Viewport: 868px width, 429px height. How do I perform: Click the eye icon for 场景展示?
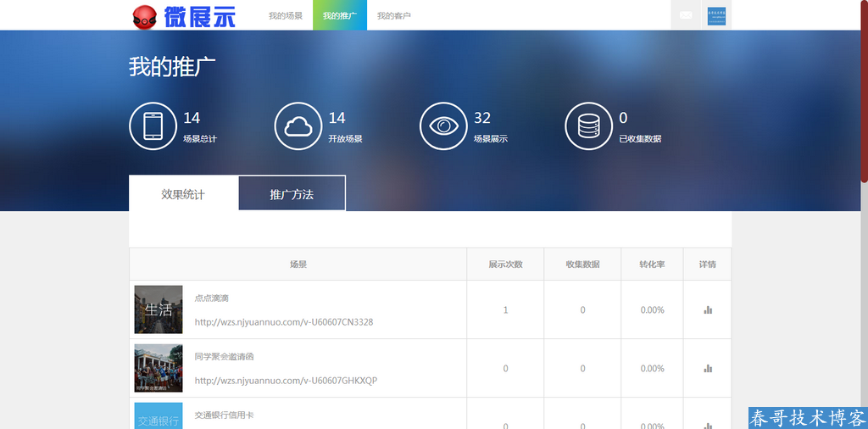[443, 126]
